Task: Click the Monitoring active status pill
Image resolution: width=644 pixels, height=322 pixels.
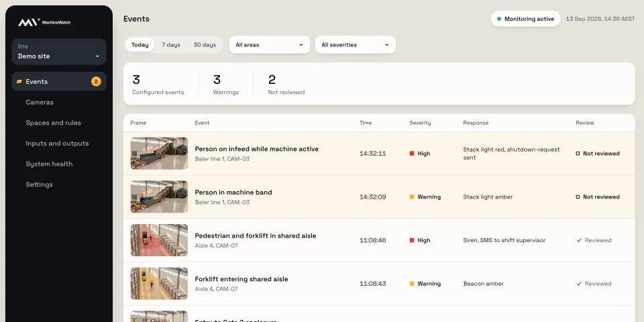Action: [x=525, y=19]
